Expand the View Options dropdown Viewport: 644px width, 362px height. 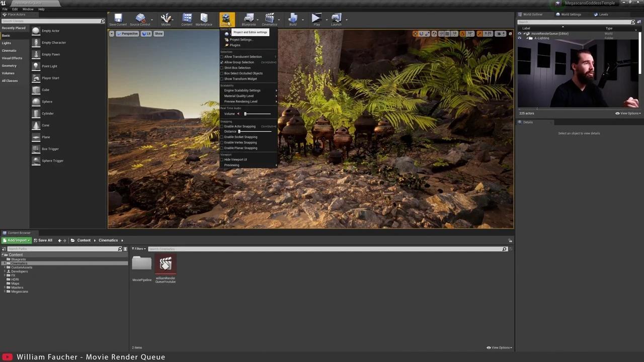(x=500, y=347)
